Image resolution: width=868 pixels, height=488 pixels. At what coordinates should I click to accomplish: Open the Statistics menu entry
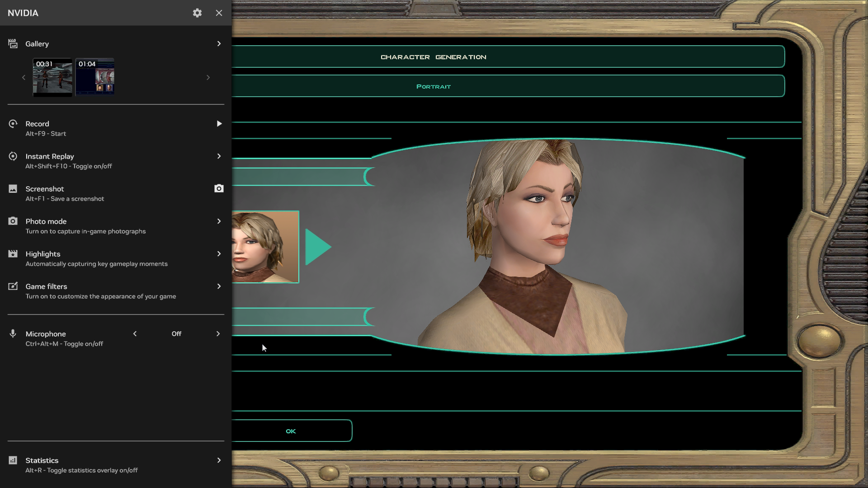116,465
